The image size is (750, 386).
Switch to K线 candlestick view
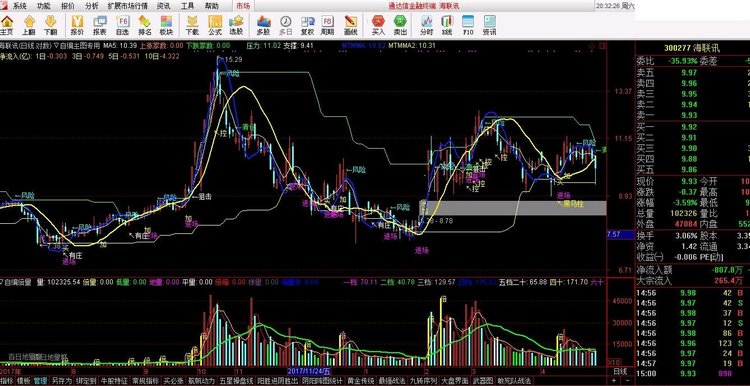click(x=447, y=25)
